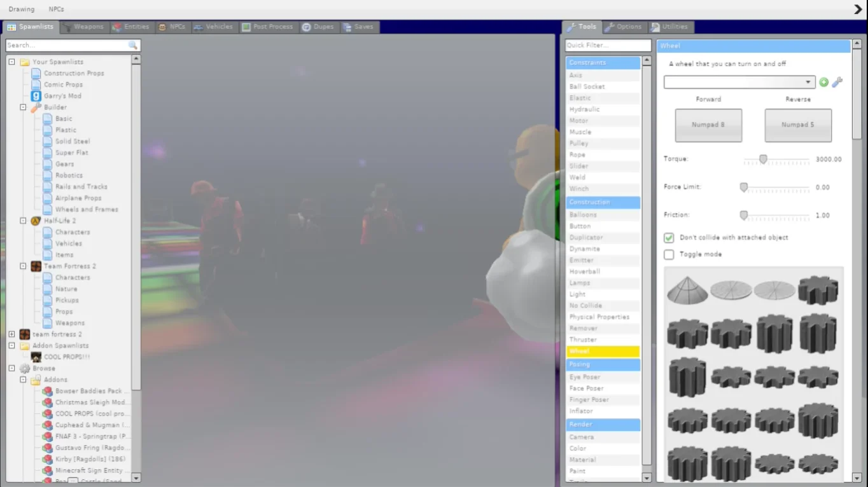Click the Reverse Numpad 5 key button
The height and width of the screenshot is (487, 868).
coord(798,125)
